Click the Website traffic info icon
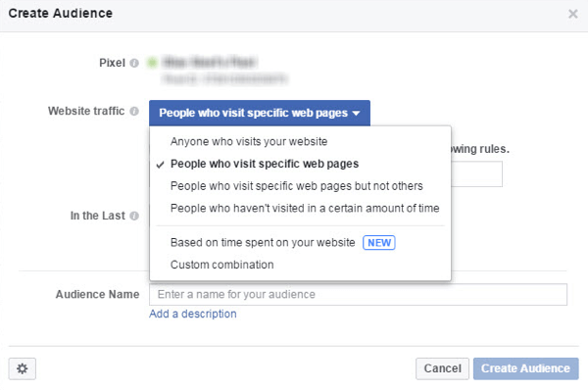Screen dimensions: 588x390 pyautogui.click(x=134, y=112)
